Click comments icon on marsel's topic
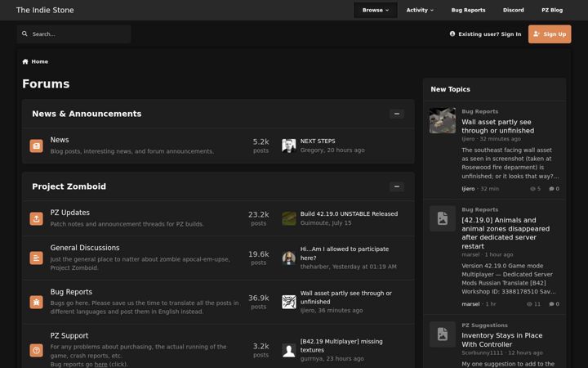588x368 pixels. pyautogui.click(x=551, y=304)
